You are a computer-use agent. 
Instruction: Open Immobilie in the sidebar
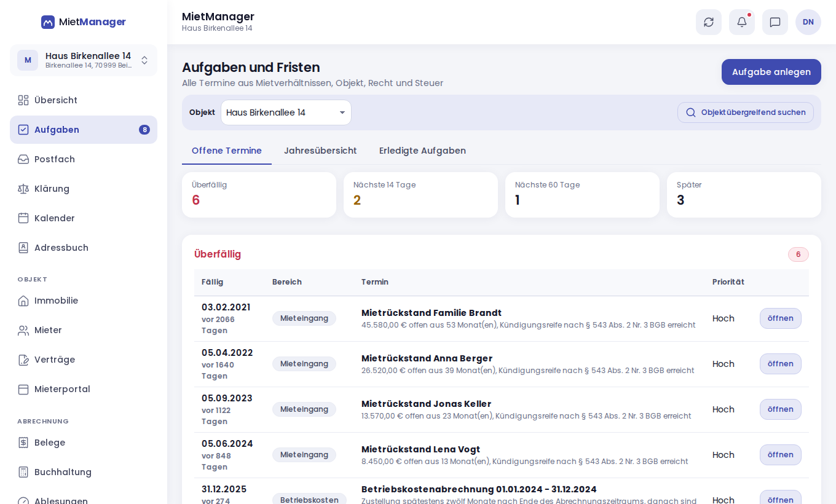point(84,301)
